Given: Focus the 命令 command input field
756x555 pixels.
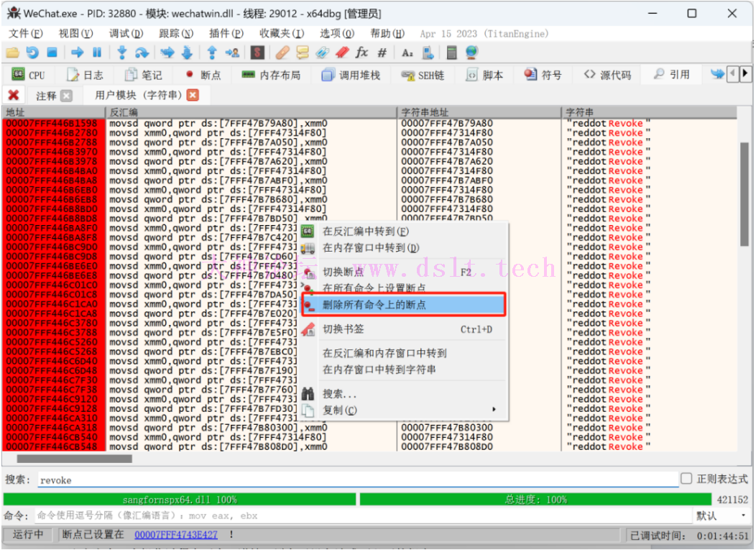Looking at the screenshot, I should coord(364,515).
